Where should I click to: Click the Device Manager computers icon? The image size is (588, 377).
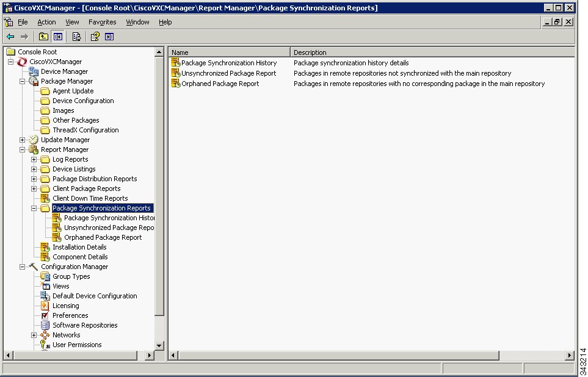coord(34,71)
